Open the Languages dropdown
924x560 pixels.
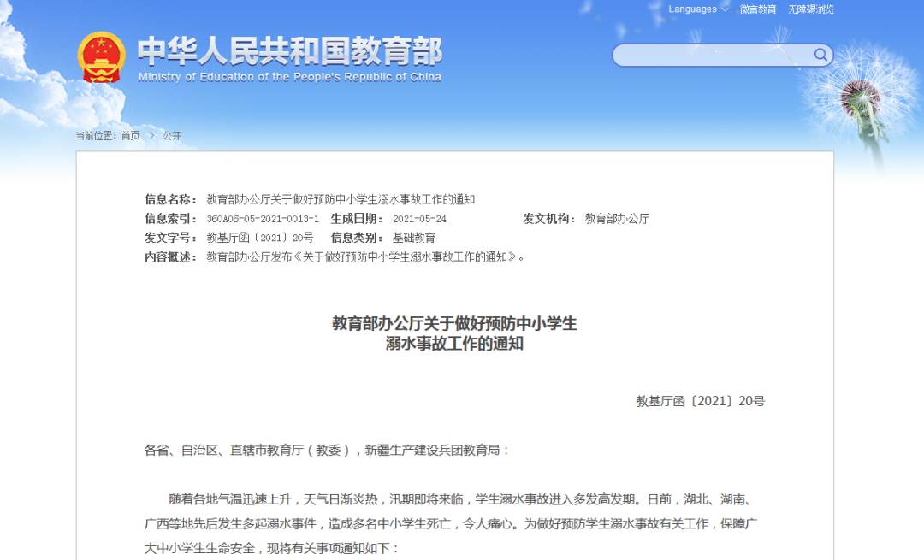pos(698,9)
